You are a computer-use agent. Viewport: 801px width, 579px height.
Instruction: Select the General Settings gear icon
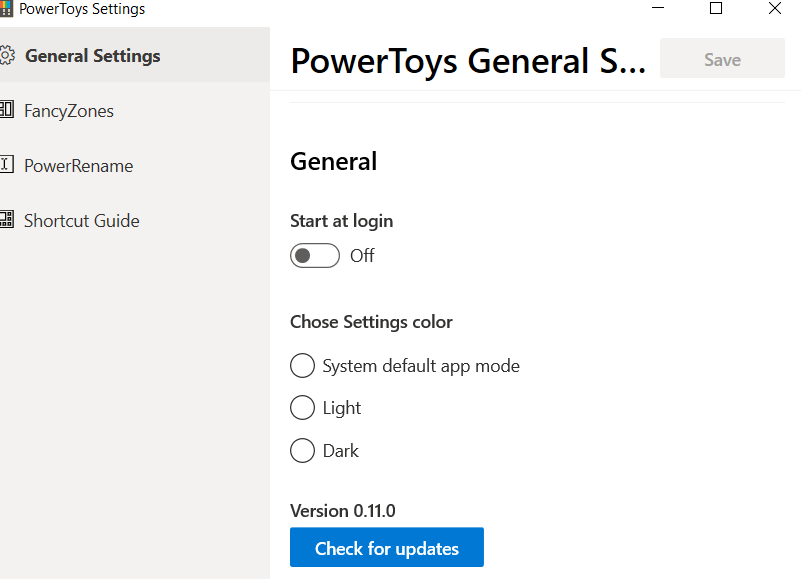8,56
